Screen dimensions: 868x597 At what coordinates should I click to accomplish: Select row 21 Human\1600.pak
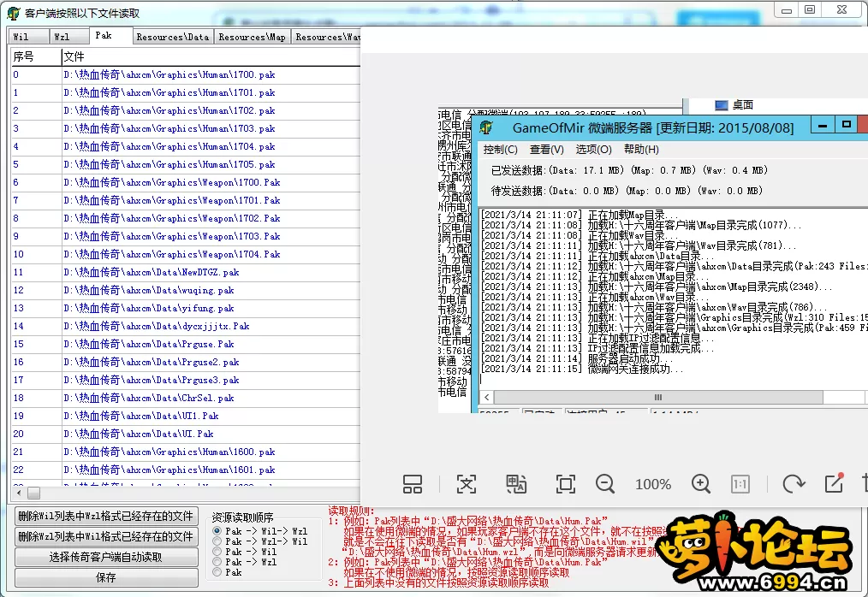click(186, 452)
